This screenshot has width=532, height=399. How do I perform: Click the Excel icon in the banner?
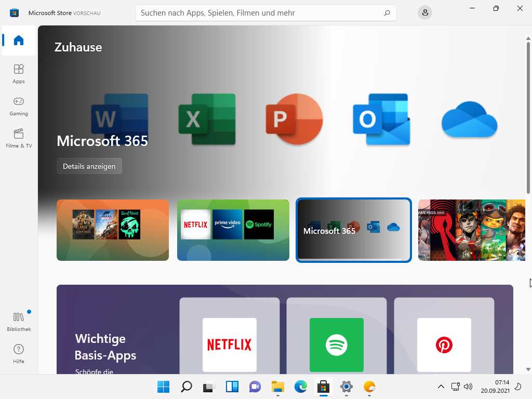207,119
